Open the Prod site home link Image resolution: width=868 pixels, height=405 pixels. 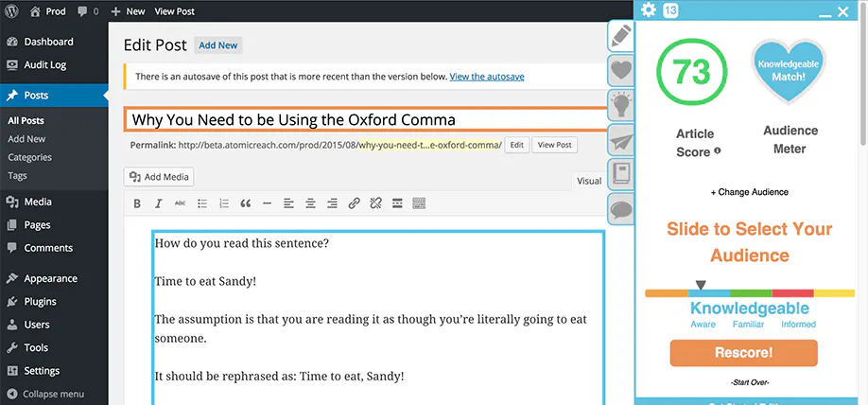pyautogui.click(x=48, y=11)
